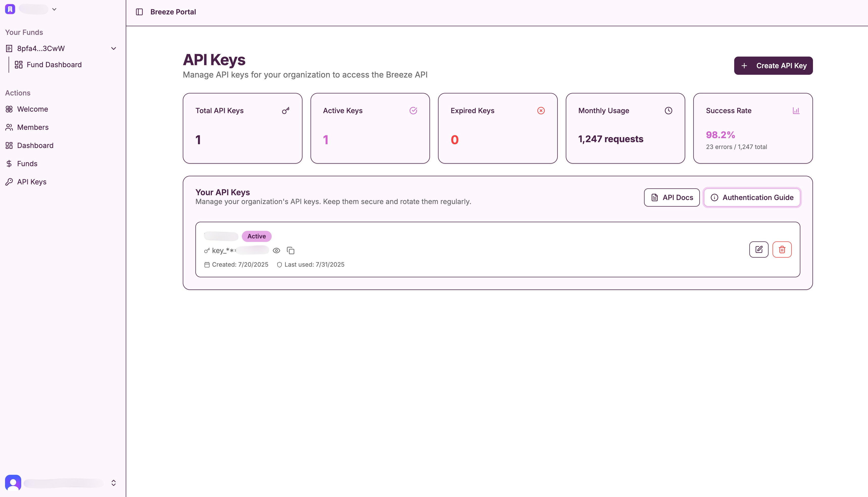Expand the 8pfa4...3CwW fund chevron
Image resolution: width=868 pixels, height=497 pixels.
point(113,48)
